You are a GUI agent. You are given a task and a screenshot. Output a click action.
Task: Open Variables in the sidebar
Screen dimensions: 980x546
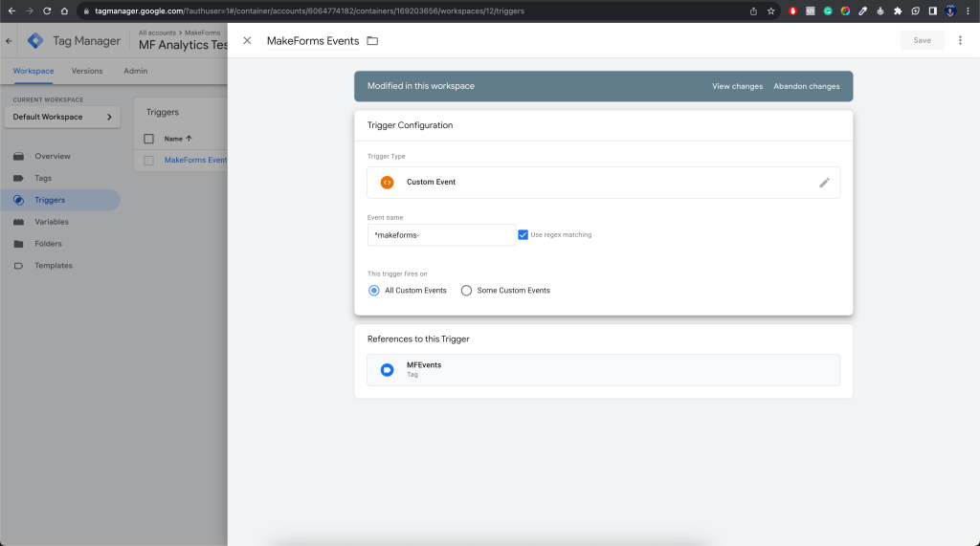coord(52,222)
